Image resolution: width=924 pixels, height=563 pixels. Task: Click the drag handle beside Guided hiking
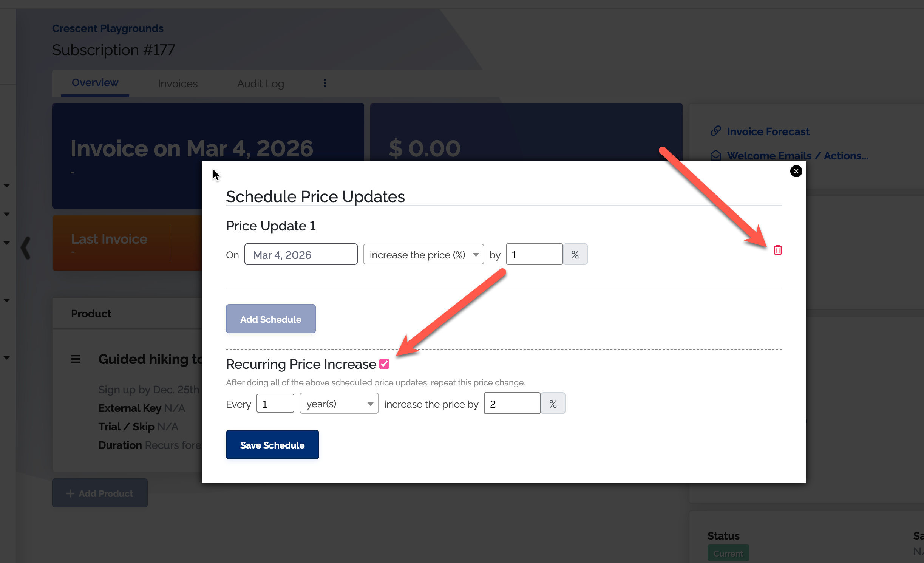click(x=76, y=359)
